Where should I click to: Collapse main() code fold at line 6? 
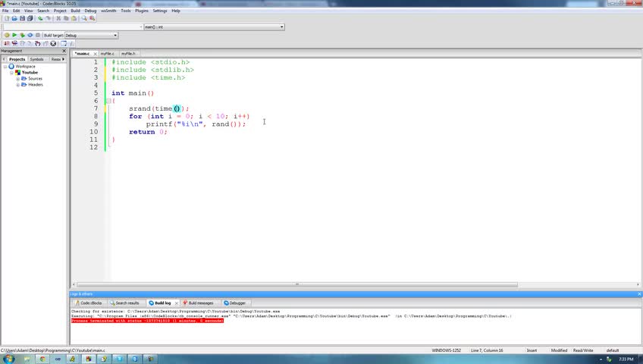pos(108,101)
